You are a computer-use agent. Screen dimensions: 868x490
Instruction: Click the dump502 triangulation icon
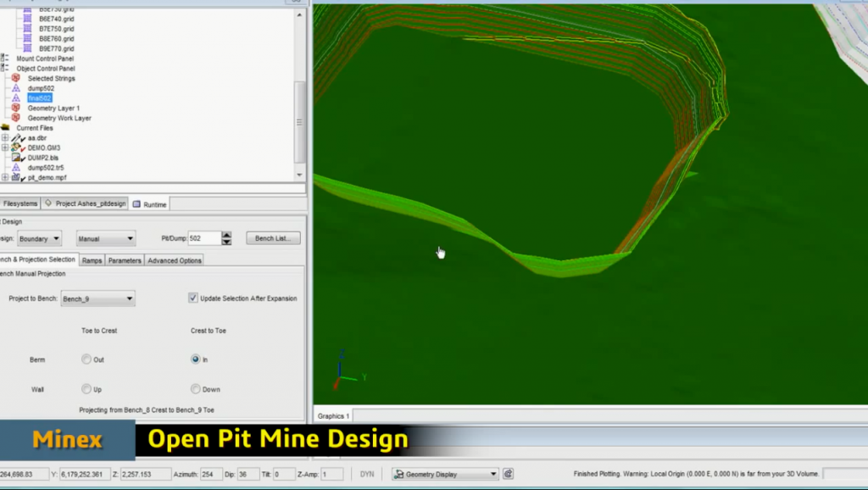15,88
